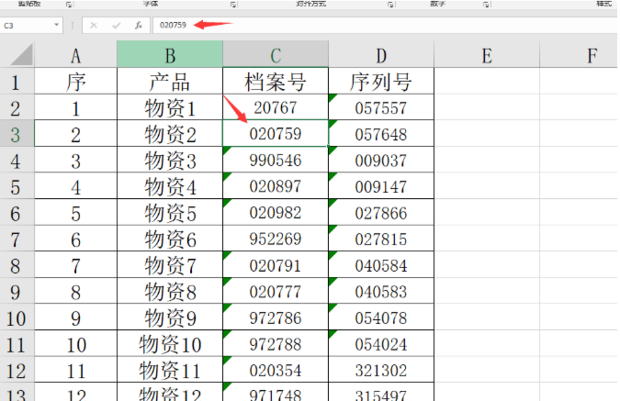Select row 3 header
This screenshot has height=401, width=620.
(x=17, y=134)
